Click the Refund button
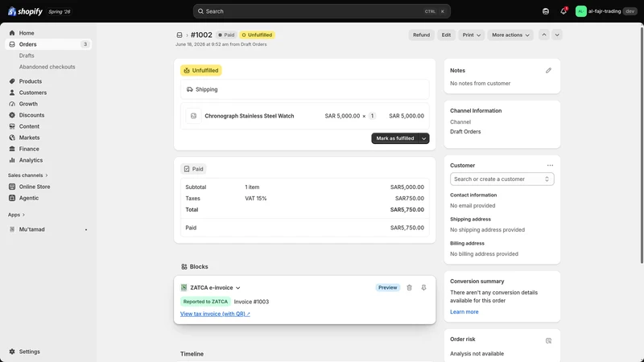 (x=421, y=35)
